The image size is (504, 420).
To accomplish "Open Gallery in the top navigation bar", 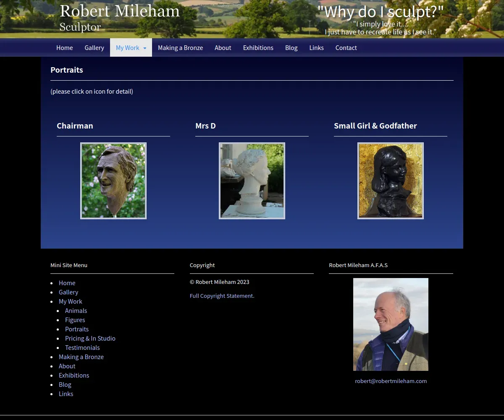I will pyautogui.click(x=94, y=47).
